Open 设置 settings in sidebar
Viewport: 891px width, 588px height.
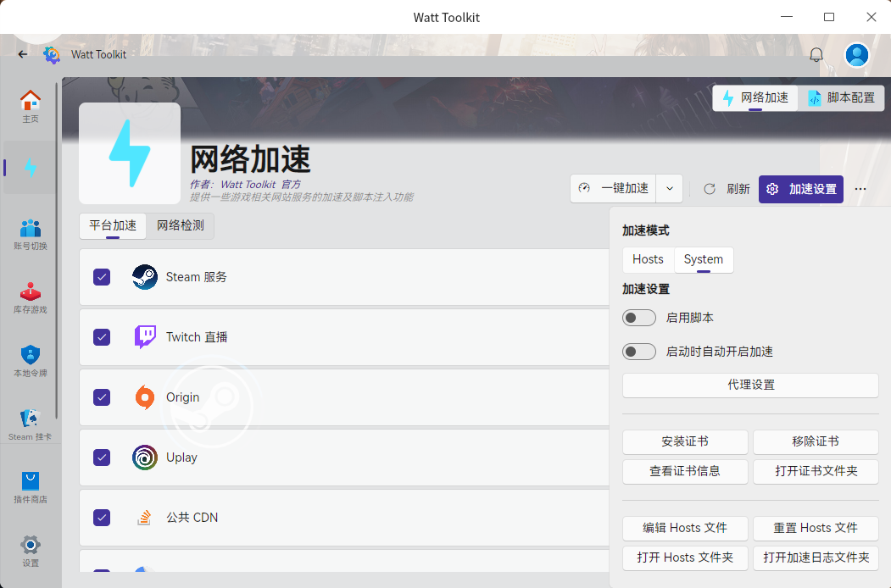(31, 551)
